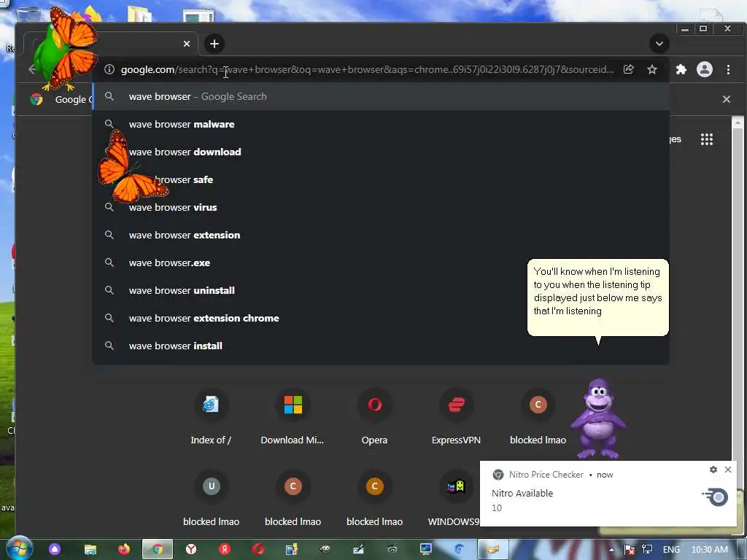The width and height of the screenshot is (747, 560).
Task: Click the BonziBuddy purple gorilla
Action: coord(598,418)
